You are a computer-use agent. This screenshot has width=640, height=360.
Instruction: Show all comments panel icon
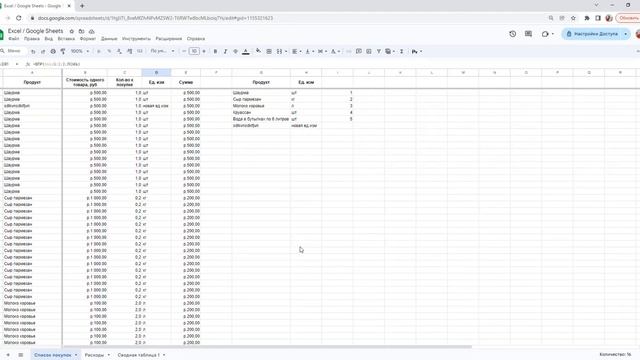(x=529, y=34)
